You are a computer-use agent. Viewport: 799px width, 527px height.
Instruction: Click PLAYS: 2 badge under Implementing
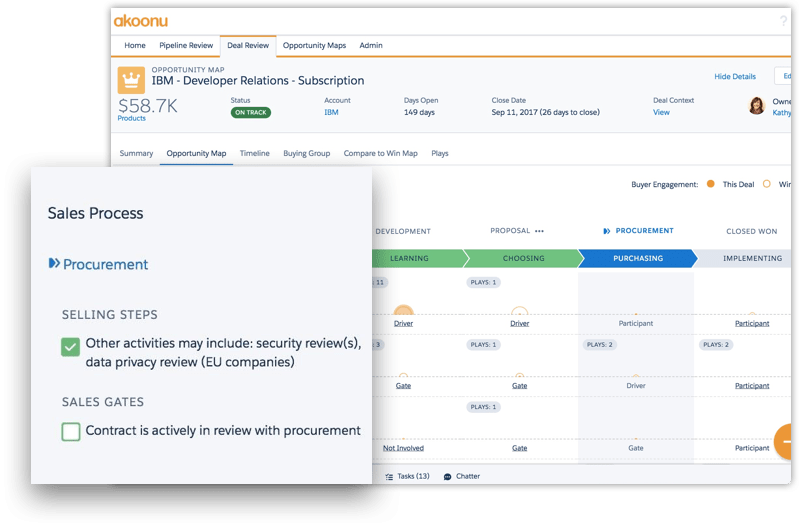coord(716,345)
